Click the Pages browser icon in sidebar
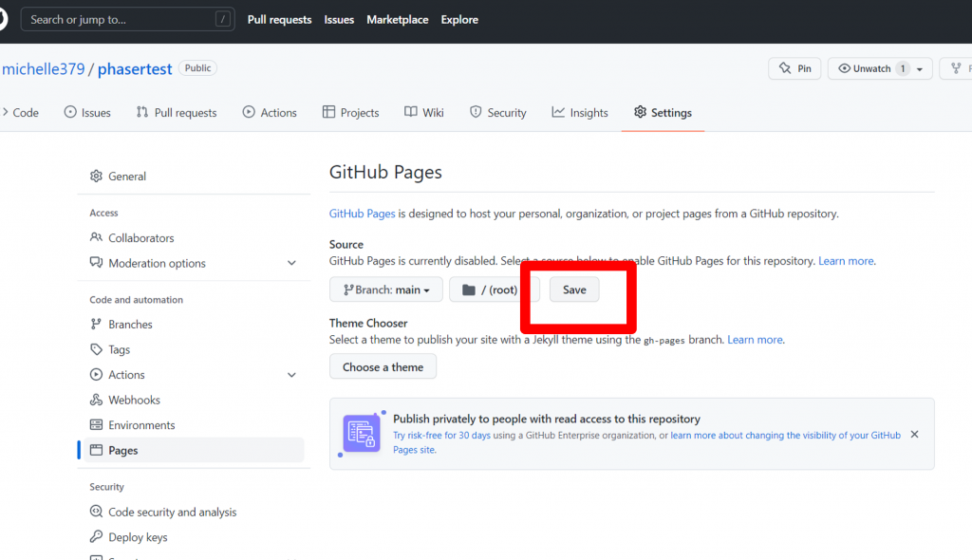972x560 pixels. (96, 450)
